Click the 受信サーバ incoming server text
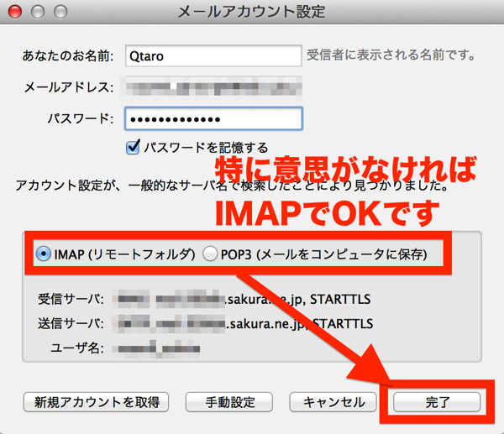Viewport: 504px width, 434px height. [x=71, y=299]
